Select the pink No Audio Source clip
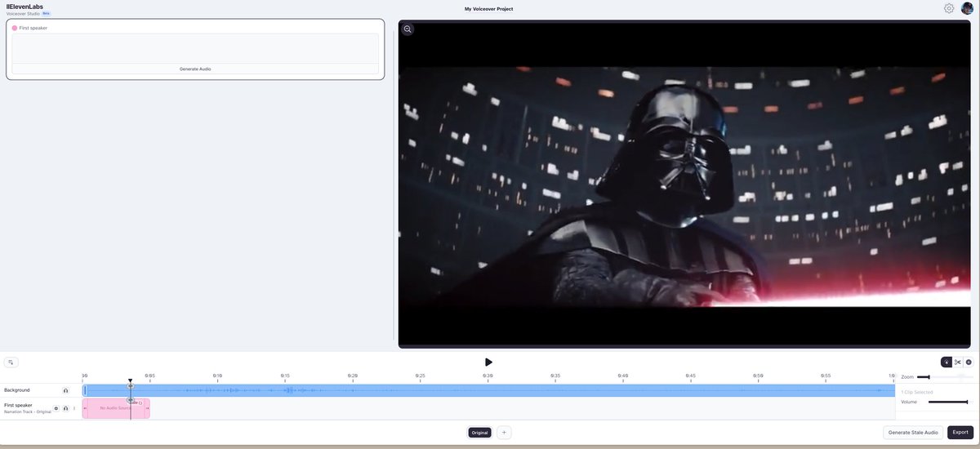This screenshot has height=449, width=980. [115, 408]
